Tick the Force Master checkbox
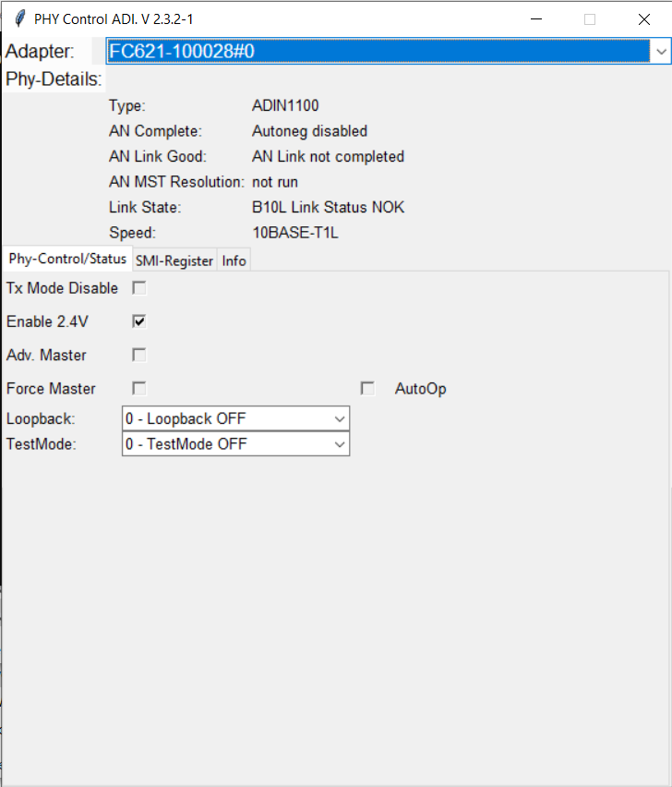Image resolution: width=672 pixels, height=787 pixels. (138, 389)
